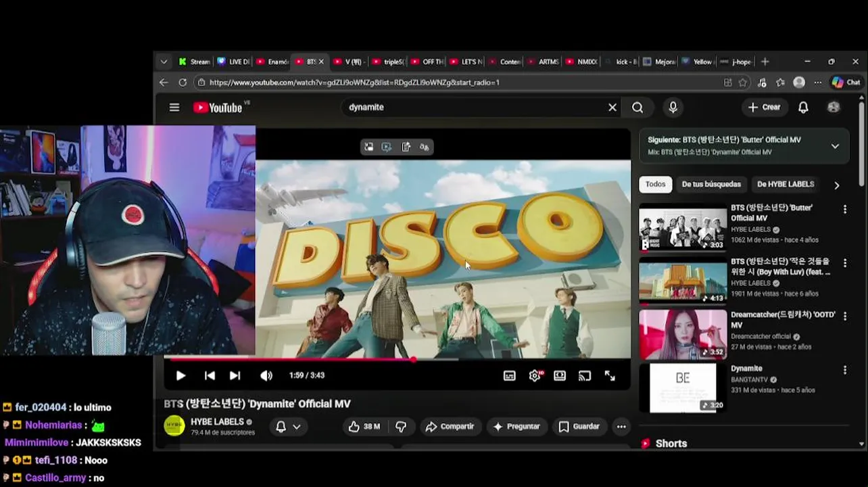Open YouTube hamburger guide menu
The width and height of the screenshot is (868, 487).
point(174,107)
